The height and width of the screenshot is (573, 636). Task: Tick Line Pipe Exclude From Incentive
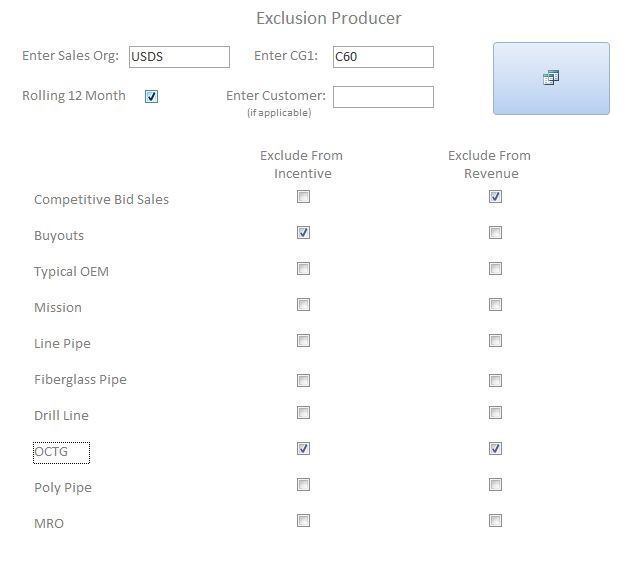pos(303,341)
